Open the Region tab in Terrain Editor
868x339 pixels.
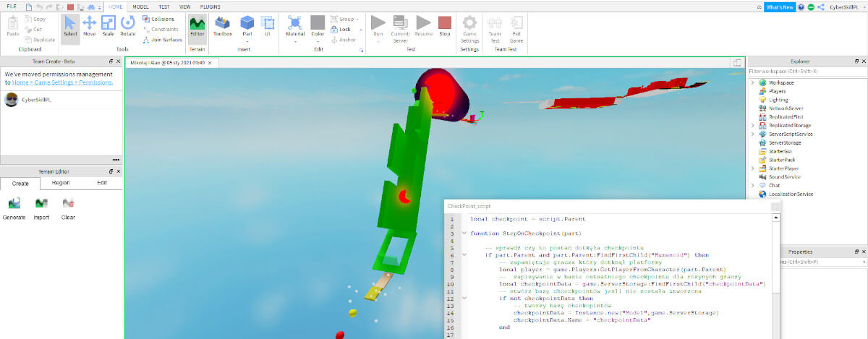click(x=61, y=184)
